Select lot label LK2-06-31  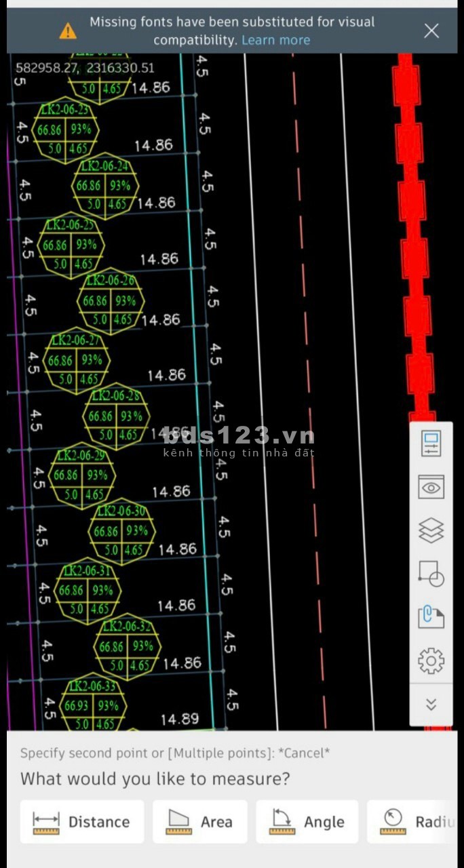[86, 571]
